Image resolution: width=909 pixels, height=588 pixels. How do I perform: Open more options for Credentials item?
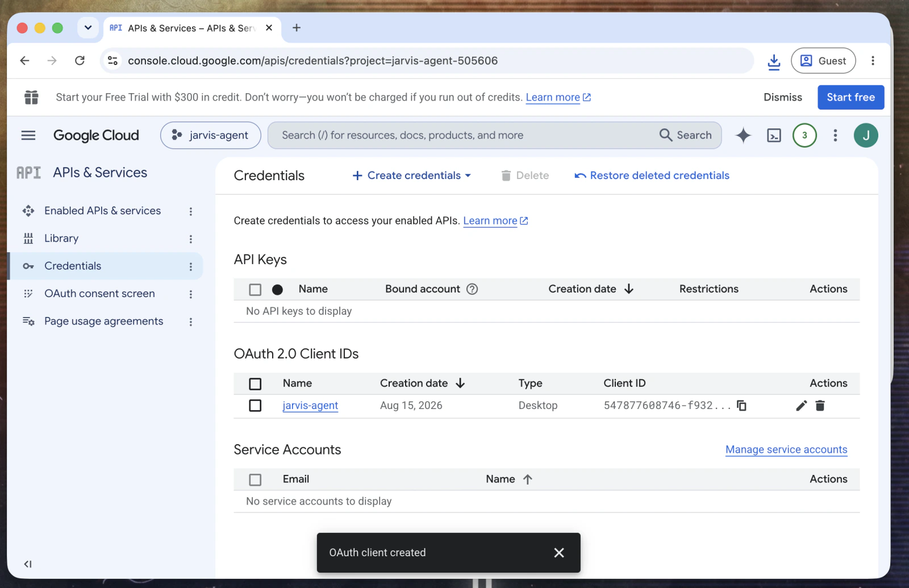pos(191,266)
